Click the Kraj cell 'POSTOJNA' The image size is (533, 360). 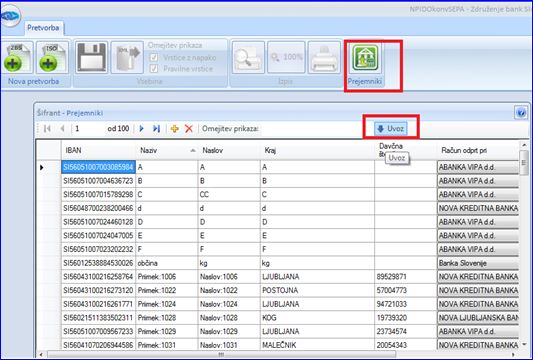pos(317,290)
